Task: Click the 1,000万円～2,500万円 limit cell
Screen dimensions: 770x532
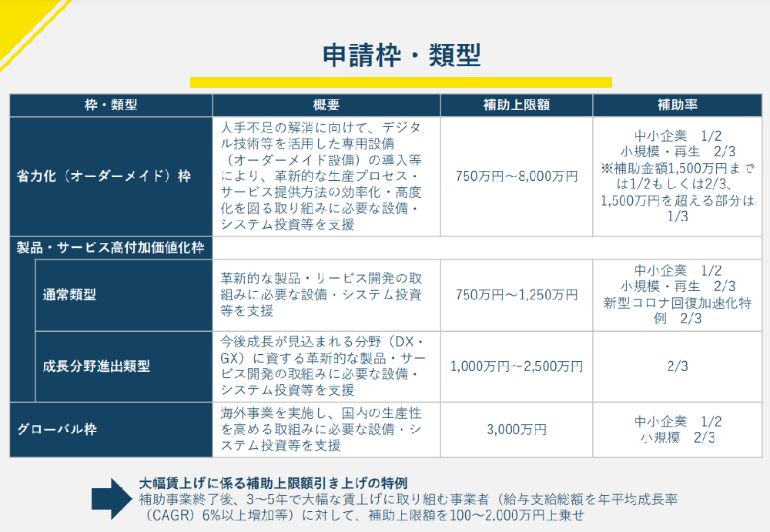Action: (x=516, y=366)
